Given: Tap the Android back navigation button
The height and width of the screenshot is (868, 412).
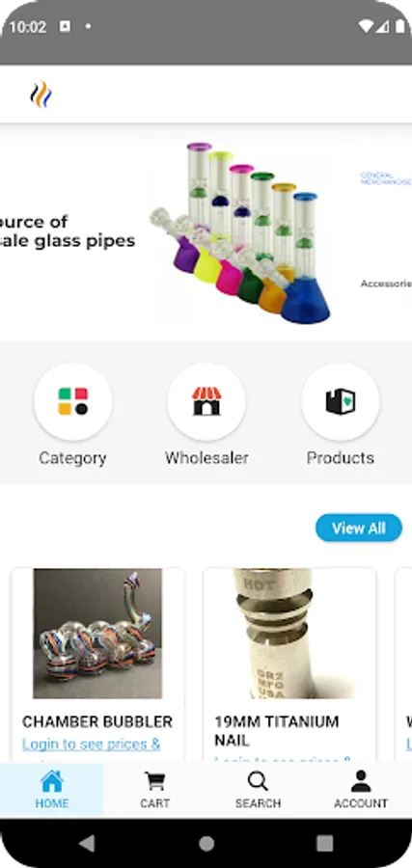Looking at the screenshot, I should click(87, 843).
